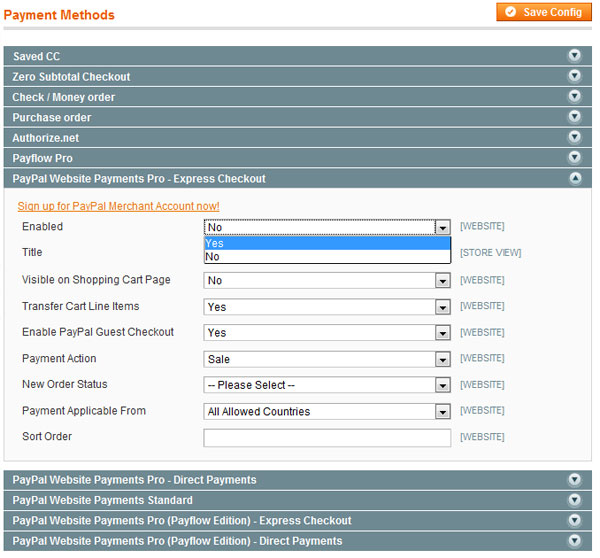Click the Transfer Cart Line Items label
This screenshot has height=558, width=600.
point(80,306)
